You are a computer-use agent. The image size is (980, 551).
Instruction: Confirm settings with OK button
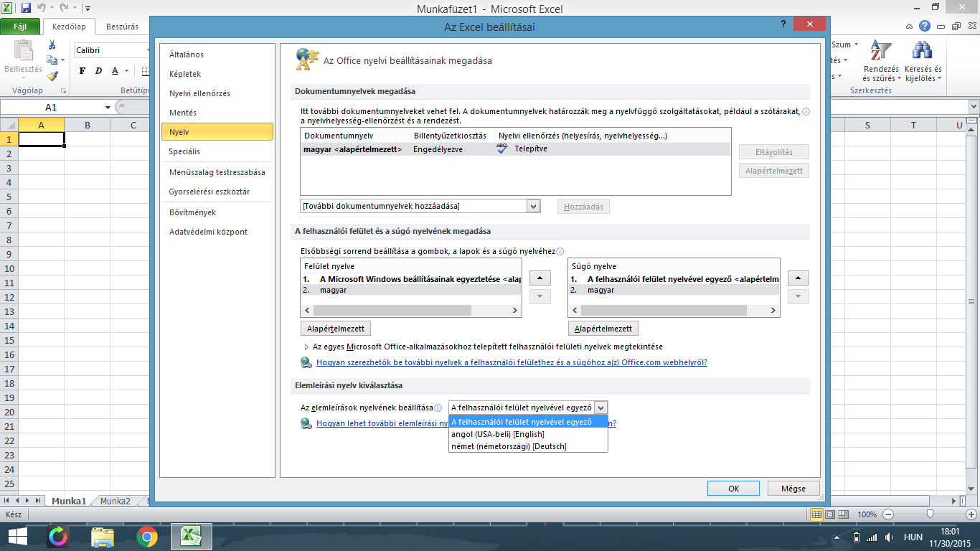click(733, 488)
